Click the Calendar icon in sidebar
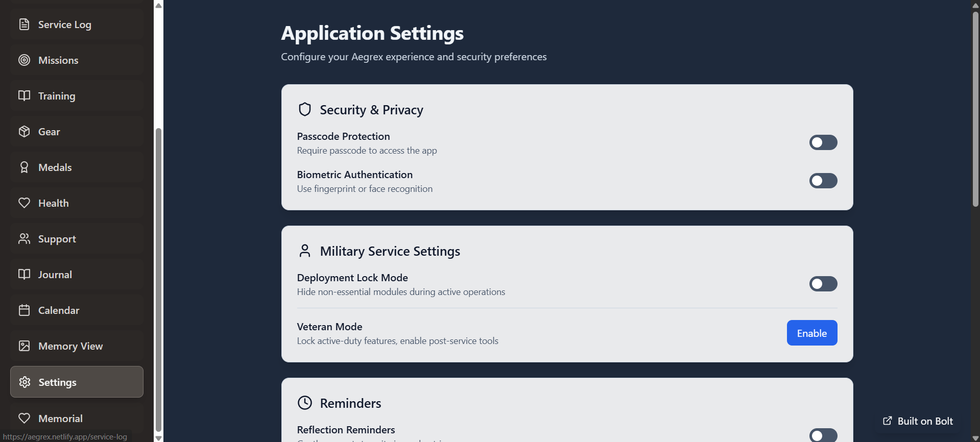 click(x=24, y=310)
